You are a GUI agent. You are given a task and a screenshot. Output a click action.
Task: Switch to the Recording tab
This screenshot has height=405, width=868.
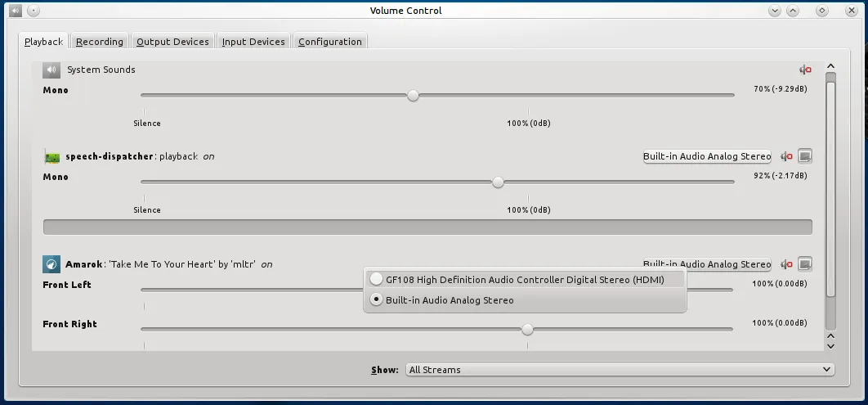pyautogui.click(x=100, y=42)
